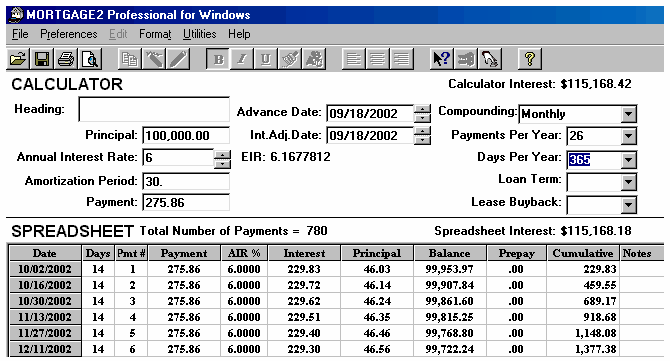Expand the Compounding dropdown
670x361 pixels.
pyautogui.click(x=628, y=114)
